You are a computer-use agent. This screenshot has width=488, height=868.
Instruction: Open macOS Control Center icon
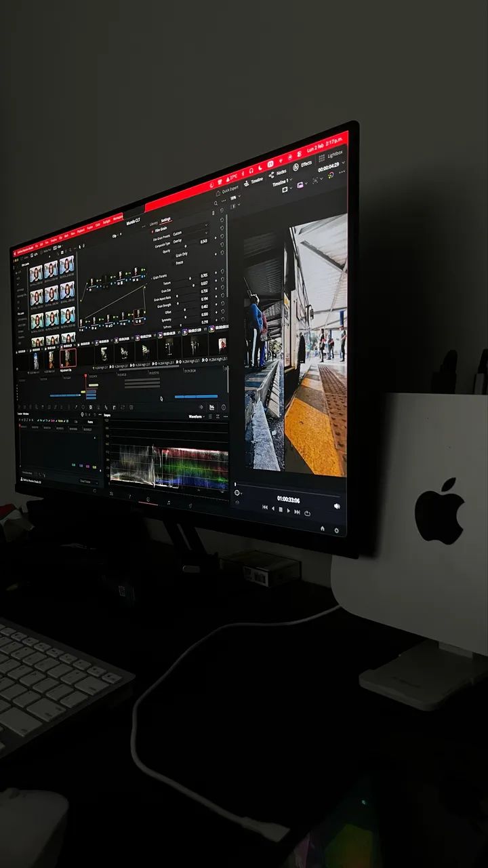tap(299, 153)
